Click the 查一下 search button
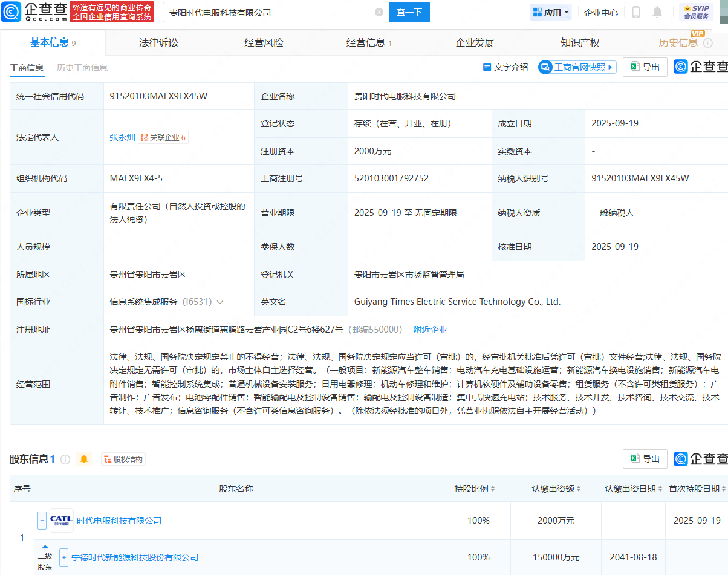The height and width of the screenshot is (575, 728). [409, 12]
